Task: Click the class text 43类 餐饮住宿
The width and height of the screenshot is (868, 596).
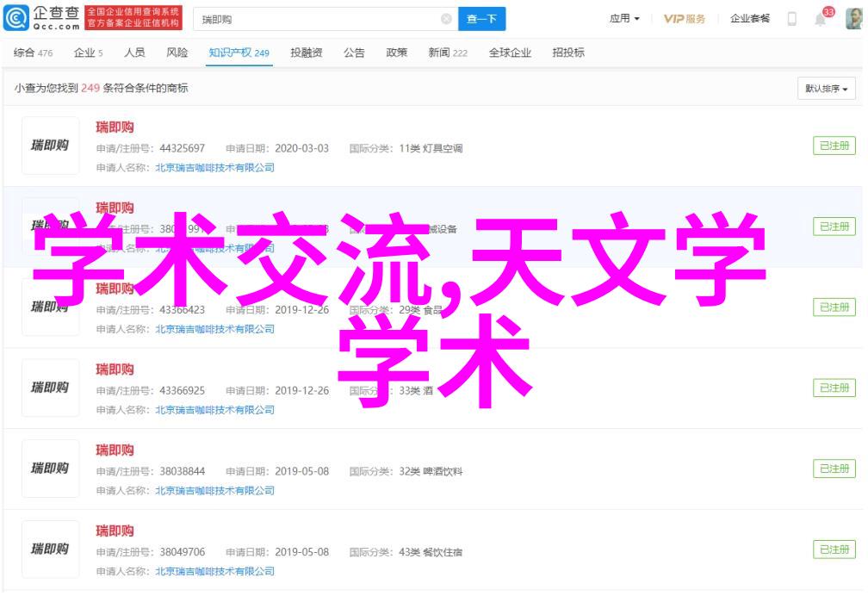Action: tap(431, 553)
